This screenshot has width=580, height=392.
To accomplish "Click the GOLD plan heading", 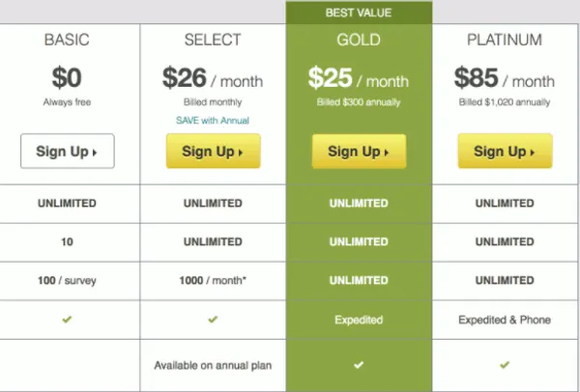I will [x=359, y=40].
